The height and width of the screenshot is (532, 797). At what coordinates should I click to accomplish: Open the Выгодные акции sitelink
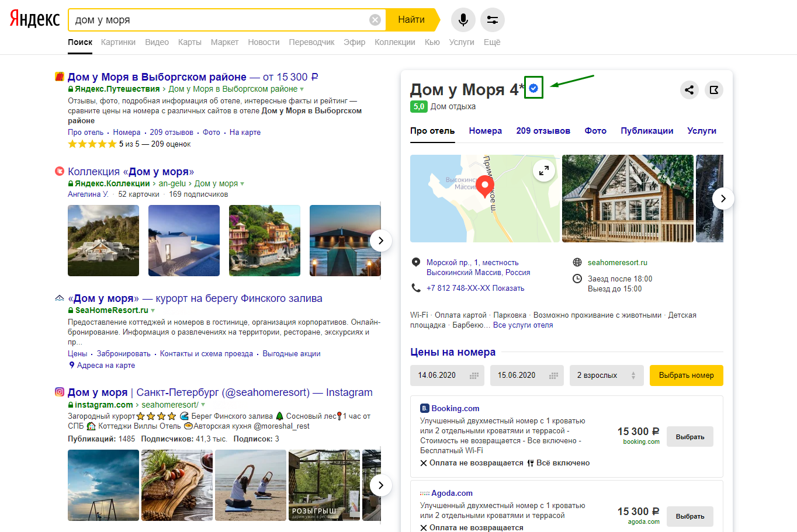292,354
